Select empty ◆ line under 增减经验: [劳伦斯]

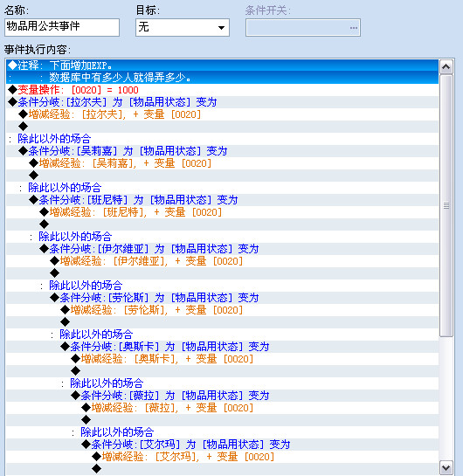coord(223,322)
